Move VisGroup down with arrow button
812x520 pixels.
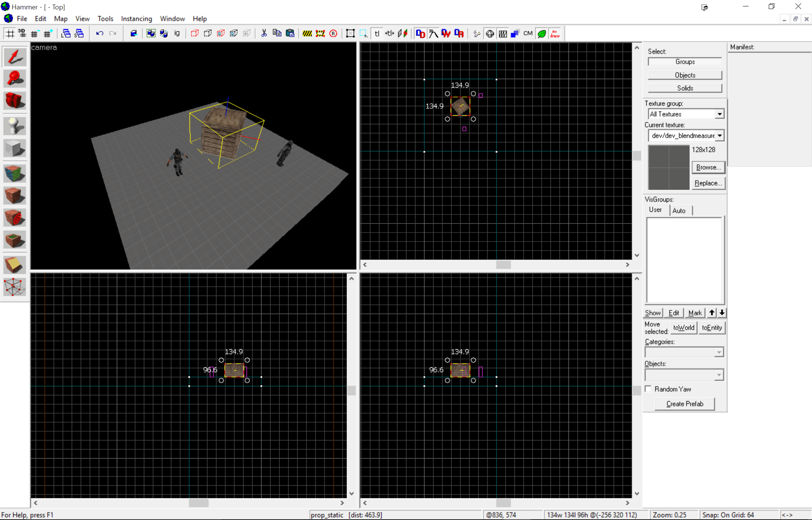tap(722, 313)
